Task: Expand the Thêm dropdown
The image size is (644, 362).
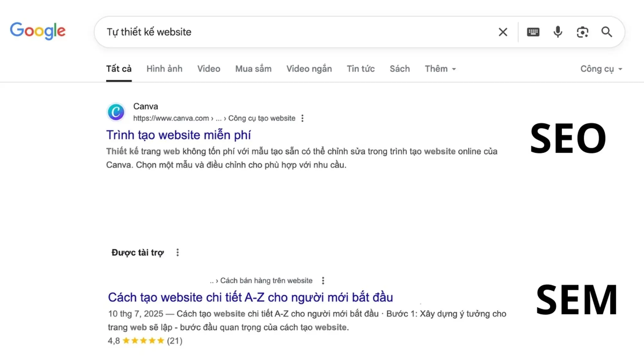Action: (x=440, y=69)
